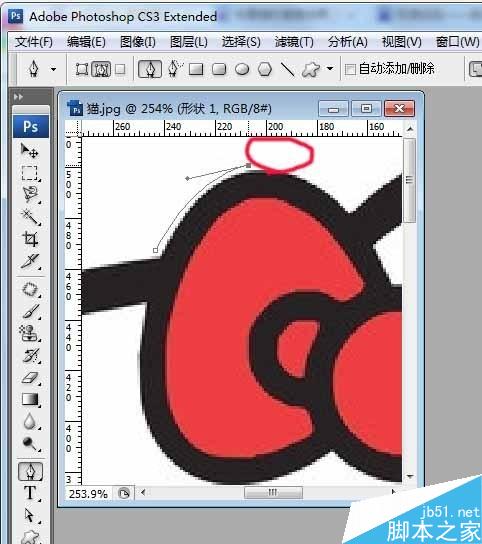Choose the Custom Shape option

click(311, 69)
